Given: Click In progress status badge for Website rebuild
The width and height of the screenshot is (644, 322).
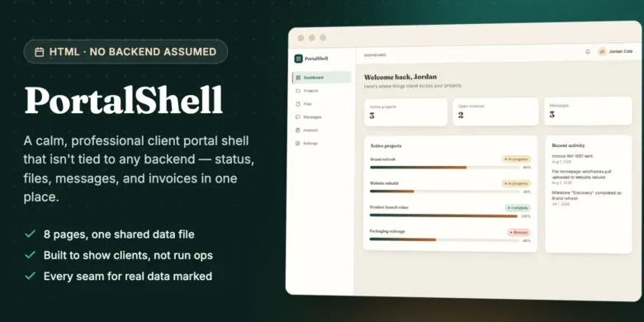Looking at the screenshot, I should [516, 183].
